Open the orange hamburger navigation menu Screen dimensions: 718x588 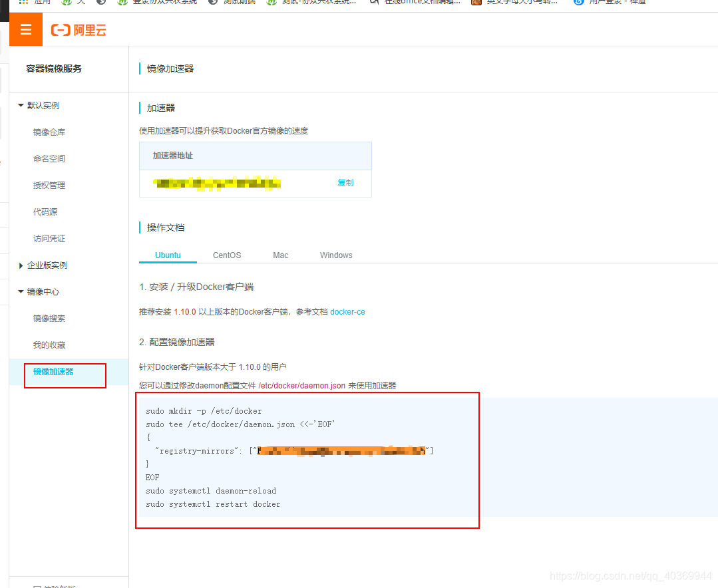coord(25,29)
